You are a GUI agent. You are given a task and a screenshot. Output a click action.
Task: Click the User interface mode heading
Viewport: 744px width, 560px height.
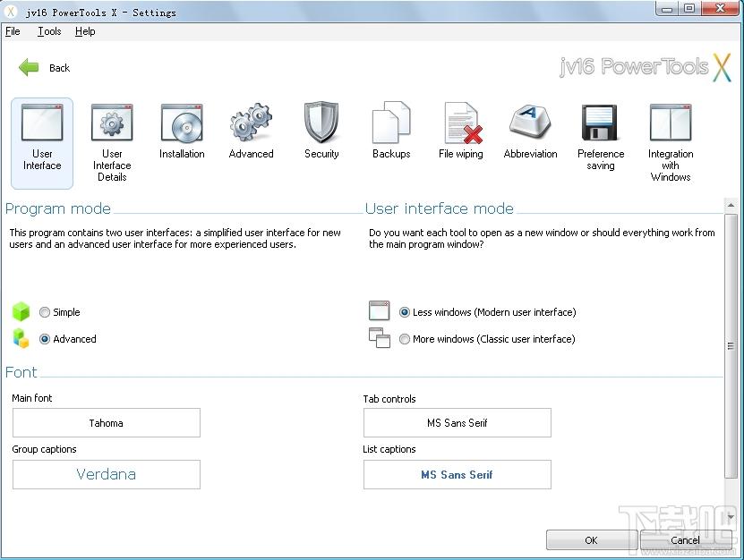(440, 208)
